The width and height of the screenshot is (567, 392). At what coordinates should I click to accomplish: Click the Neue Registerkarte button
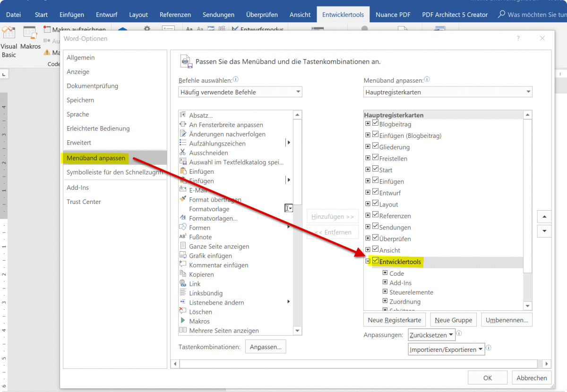394,320
